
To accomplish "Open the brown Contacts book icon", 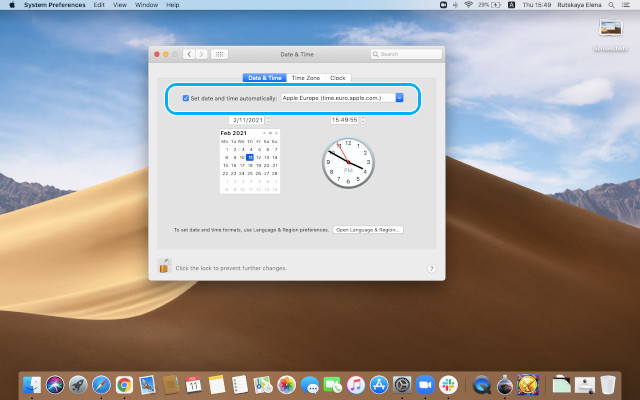I will point(170,385).
